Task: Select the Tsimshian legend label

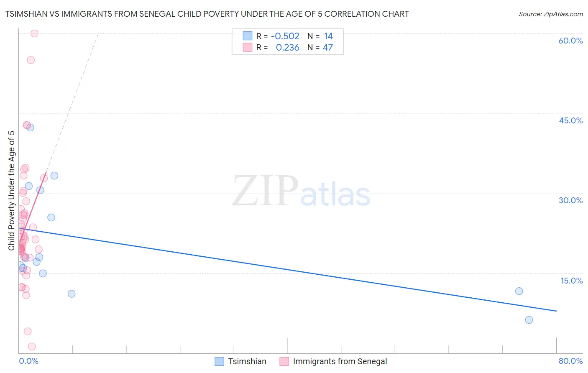Action: click(x=247, y=362)
